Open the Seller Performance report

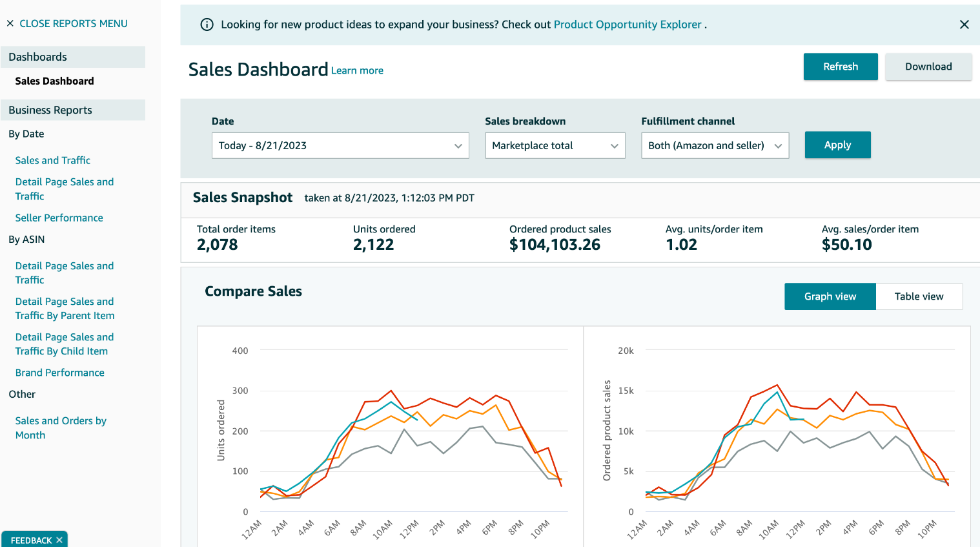(59, 218)
